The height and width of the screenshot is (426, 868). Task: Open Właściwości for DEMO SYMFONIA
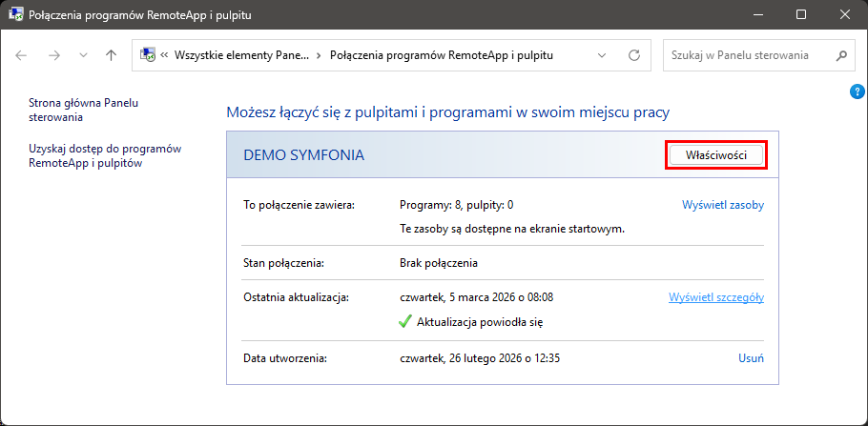click(715, 155)
